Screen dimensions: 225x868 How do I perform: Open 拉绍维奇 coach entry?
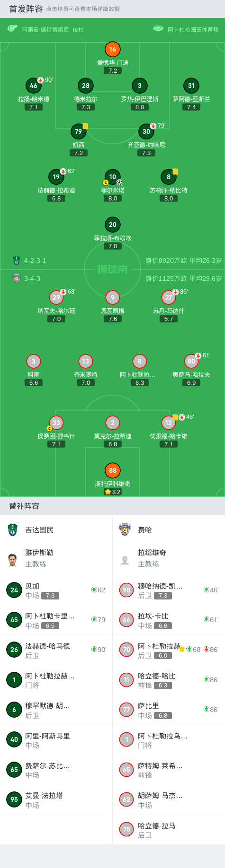(169, 558)
